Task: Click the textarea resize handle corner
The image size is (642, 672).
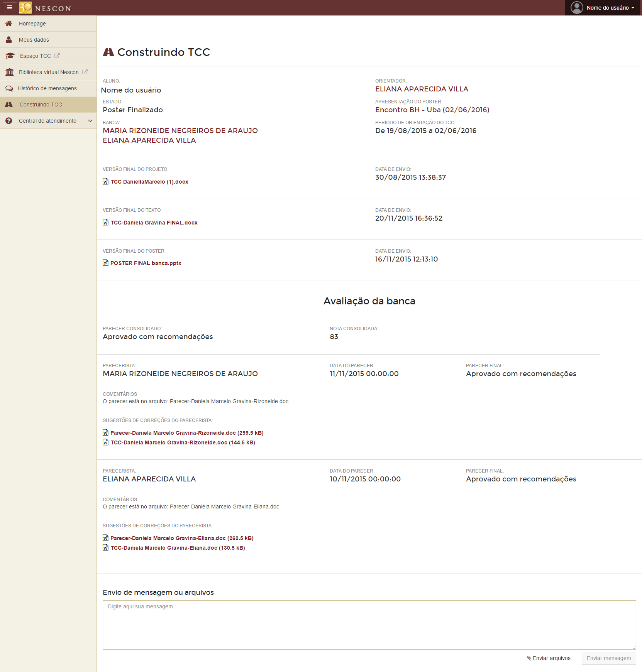Action: click(634, 647)
